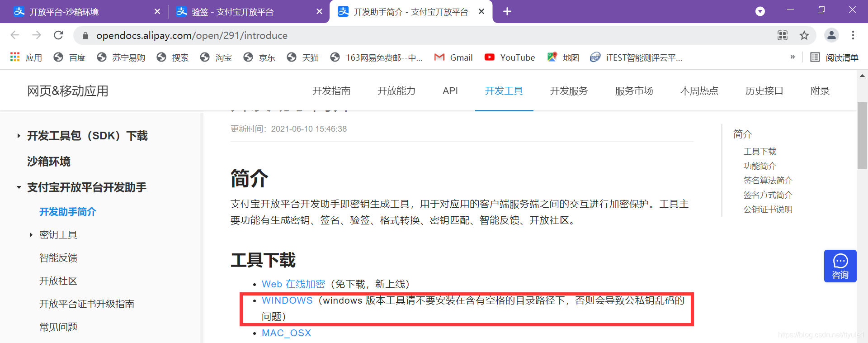868x343 pixels.
Task: Open 服务市场 in top navigation
Action: pos(634,91)
